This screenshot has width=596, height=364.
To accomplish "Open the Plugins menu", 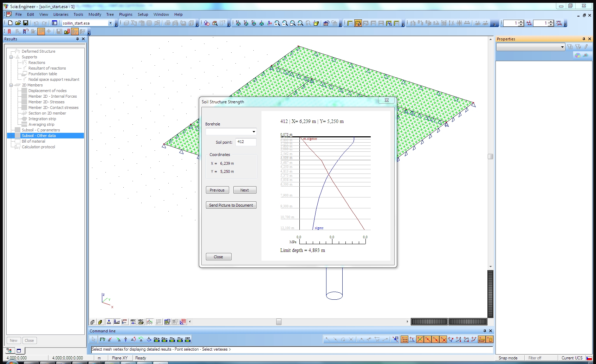I will (125, 14).
